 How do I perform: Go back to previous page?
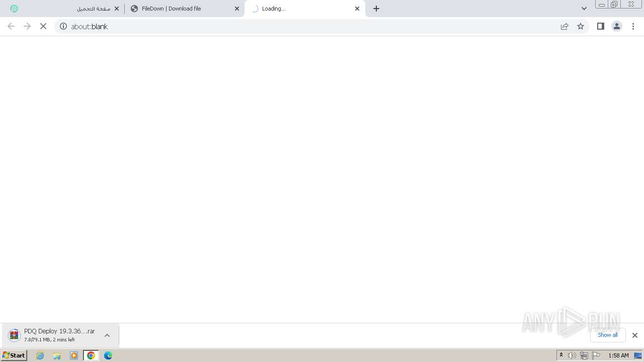coord(11,26)
